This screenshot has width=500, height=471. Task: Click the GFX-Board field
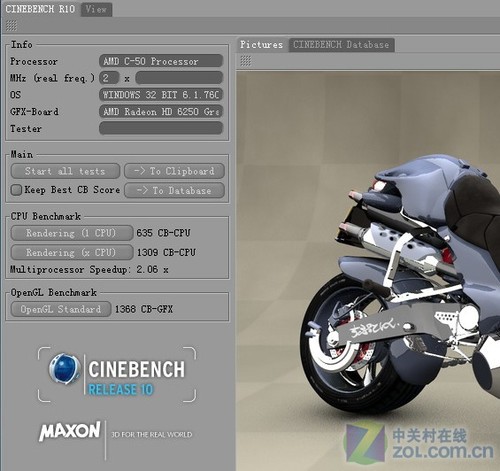(x=161, y=112)
